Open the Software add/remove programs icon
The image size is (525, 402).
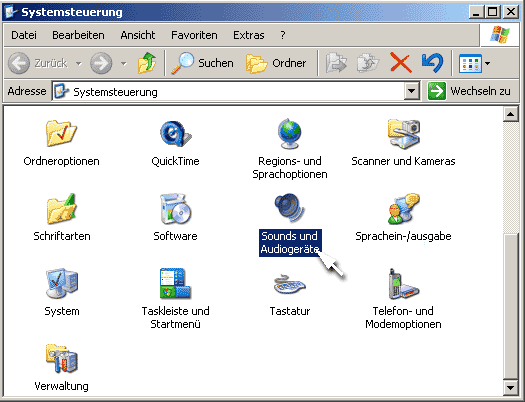(175, 208)
